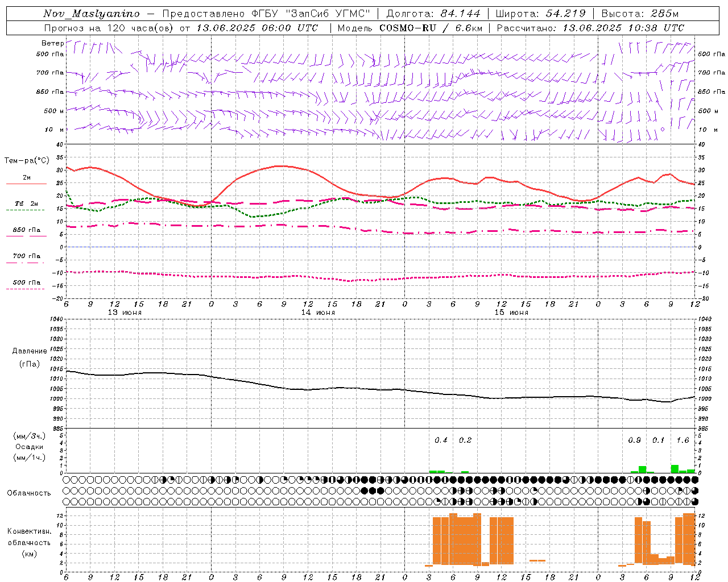Click the elevation label Высота: 285м

(640, 14)
